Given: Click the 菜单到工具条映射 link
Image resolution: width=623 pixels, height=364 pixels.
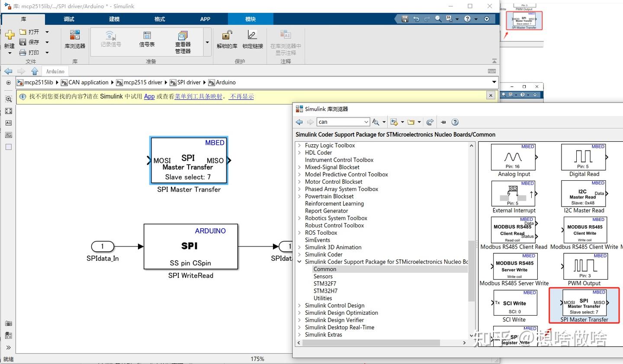Looking at the screenshot, I should tap(198, 96).
